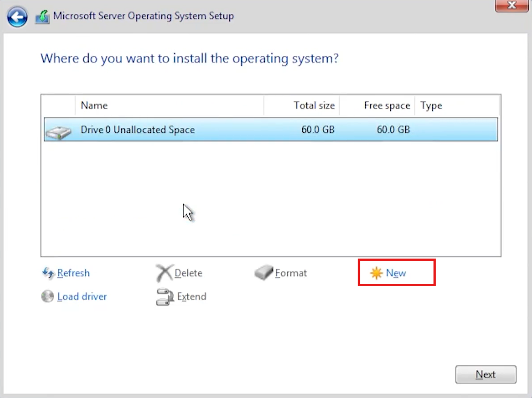Sort by the Total size column header
532x398 pixels.
(x=301, y=106)
